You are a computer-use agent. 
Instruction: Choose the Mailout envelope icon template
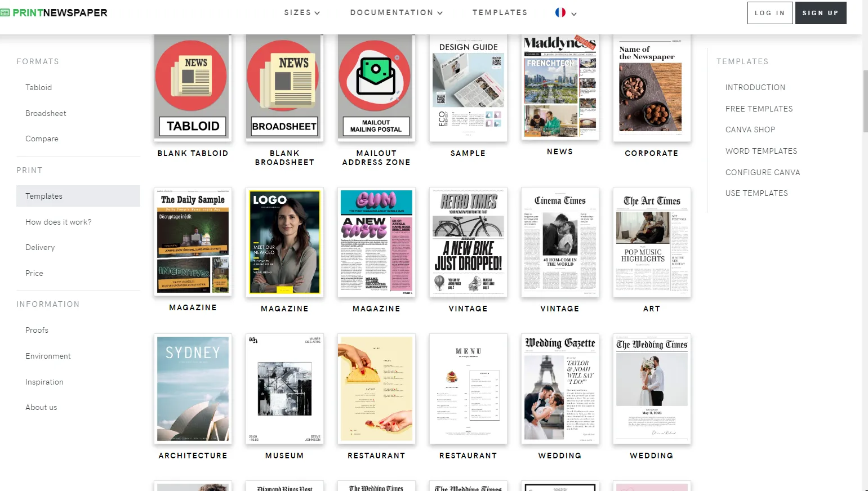coord(376,87)
